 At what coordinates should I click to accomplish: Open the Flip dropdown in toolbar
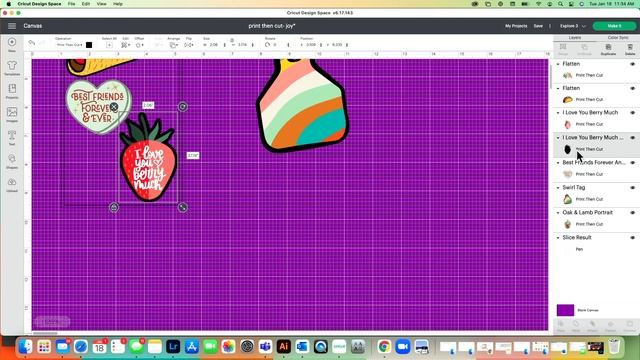click(189, 45)
